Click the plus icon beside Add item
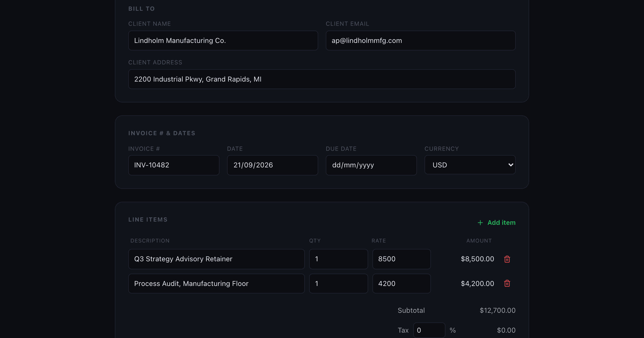 point(480,223)
